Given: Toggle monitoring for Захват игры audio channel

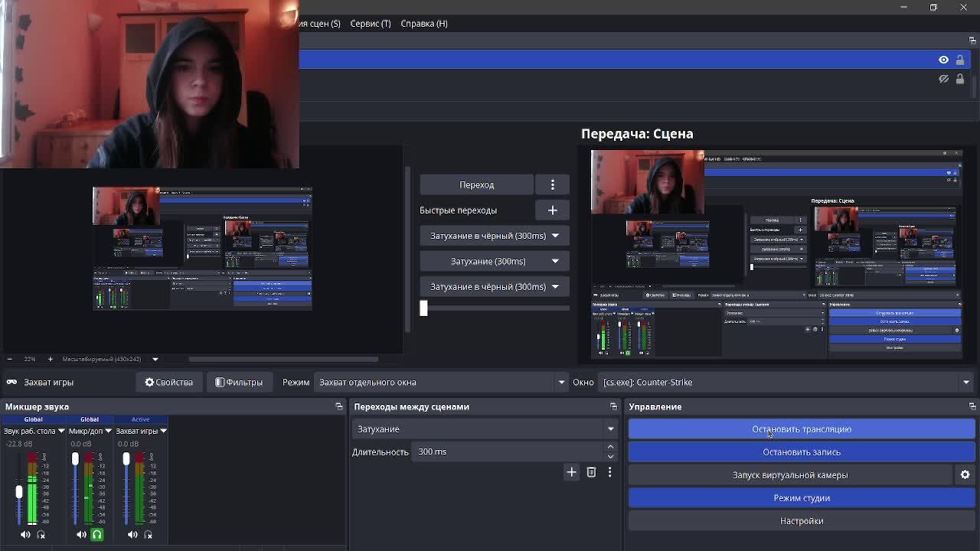Looking at the screenshot, I should point(149,535).
